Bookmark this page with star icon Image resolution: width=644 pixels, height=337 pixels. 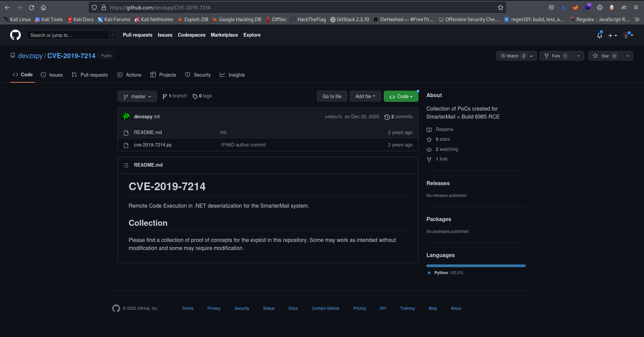click(501, 7)
